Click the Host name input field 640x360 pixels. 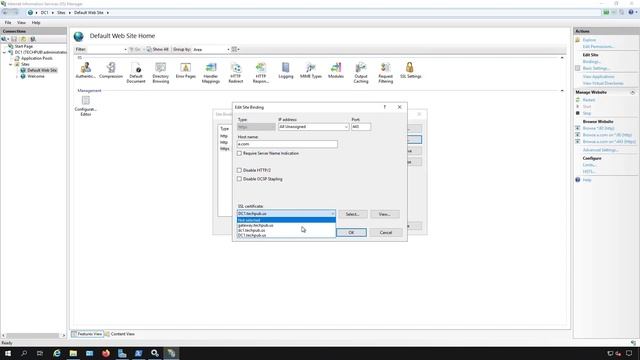point(287,144)
